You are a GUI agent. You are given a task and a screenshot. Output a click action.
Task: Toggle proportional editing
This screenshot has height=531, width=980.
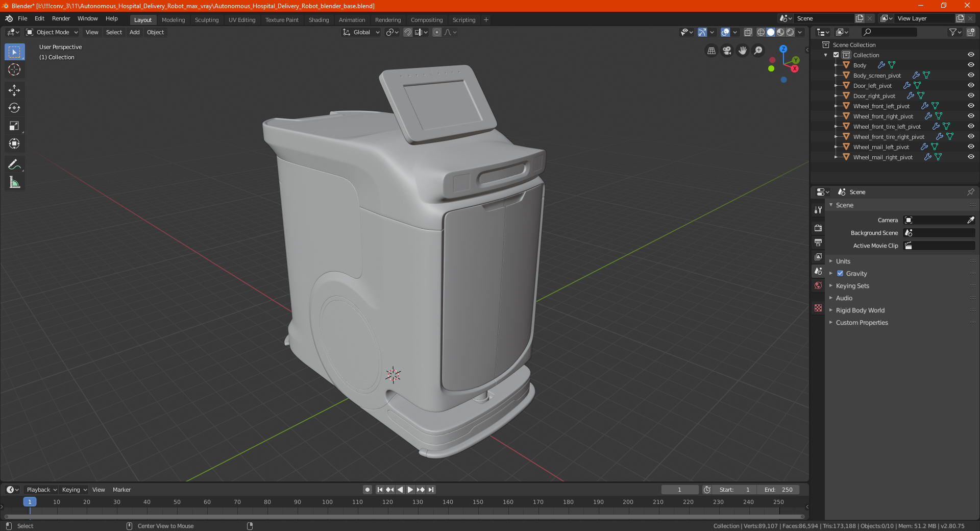[437, 32]
